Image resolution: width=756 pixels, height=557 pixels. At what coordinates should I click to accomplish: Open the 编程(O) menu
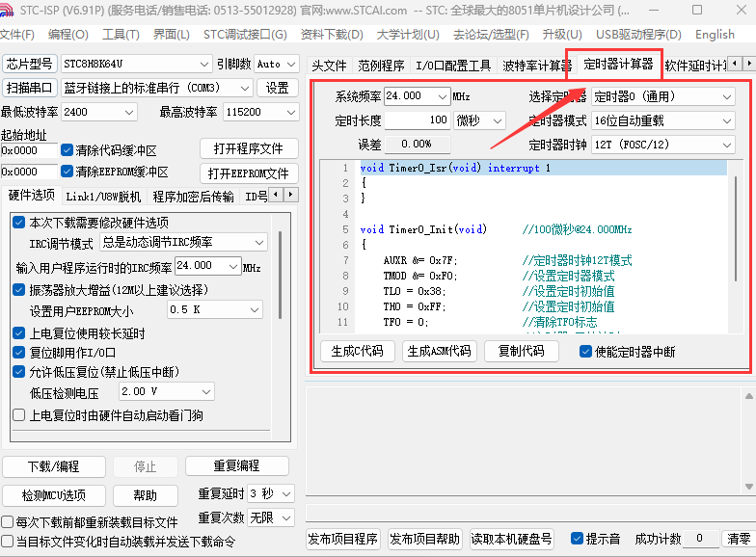tap(68, 35)
